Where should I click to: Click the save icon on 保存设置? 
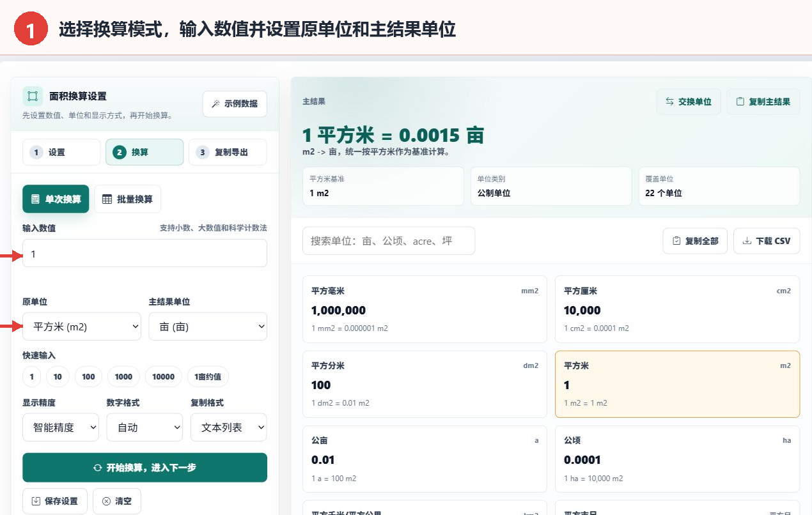click(x=36, y=501)
